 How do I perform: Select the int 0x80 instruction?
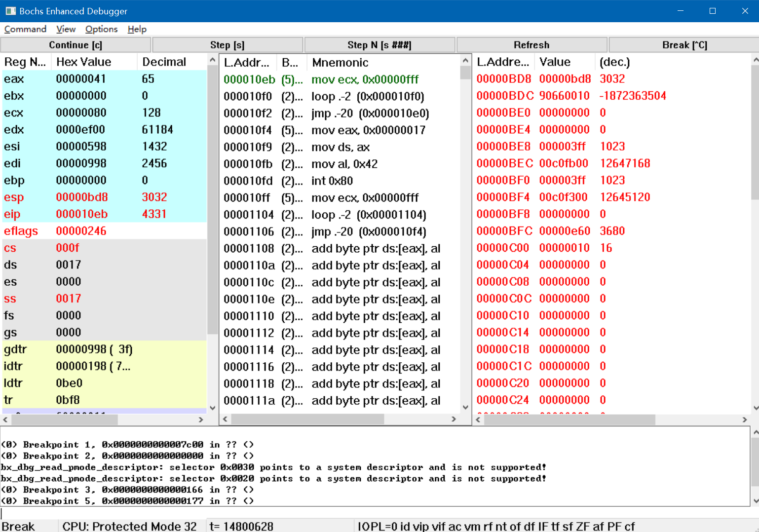[x=340, y=181]
